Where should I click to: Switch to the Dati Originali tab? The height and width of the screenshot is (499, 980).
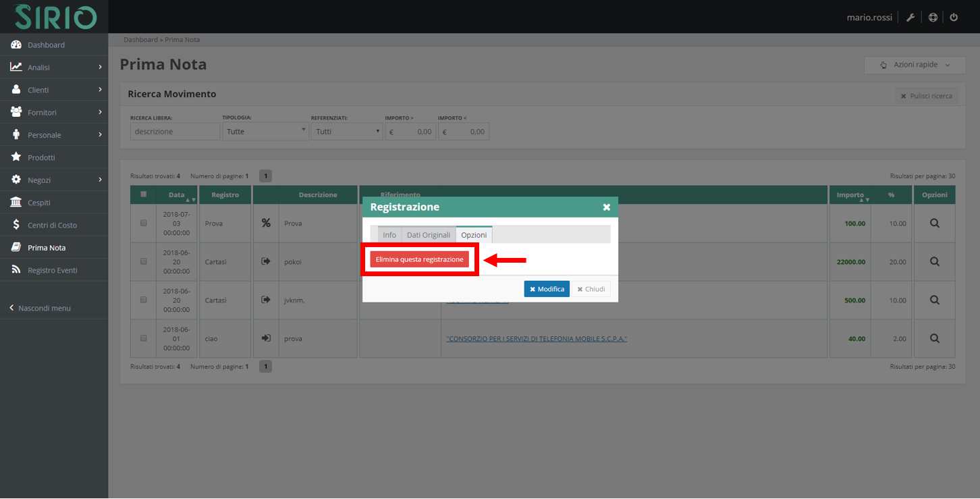[x=428, y=235]
